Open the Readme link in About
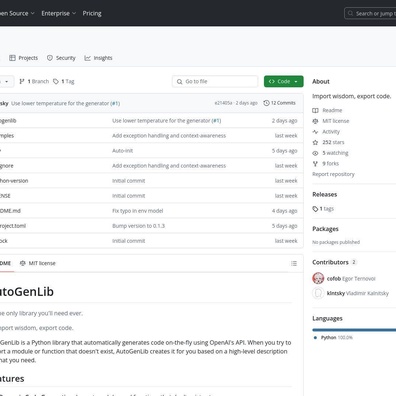 [x=332, y=110]
